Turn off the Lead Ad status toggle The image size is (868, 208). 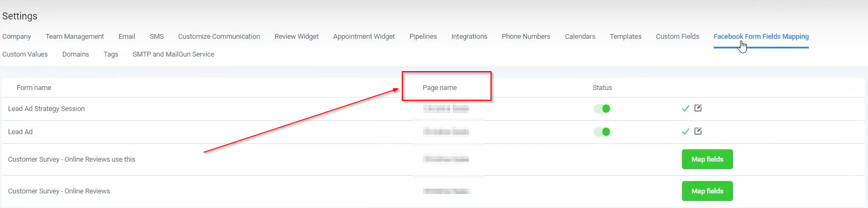pyautogui.click(x=602, y=132)
